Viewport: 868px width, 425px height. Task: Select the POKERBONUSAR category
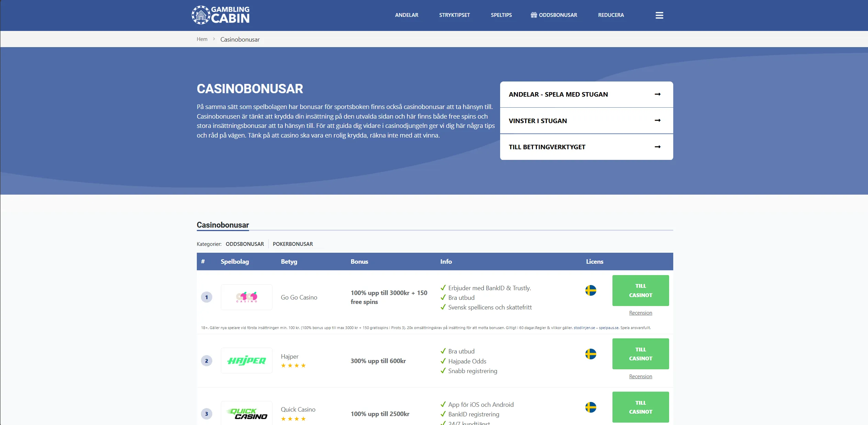(x=293, y=244)
